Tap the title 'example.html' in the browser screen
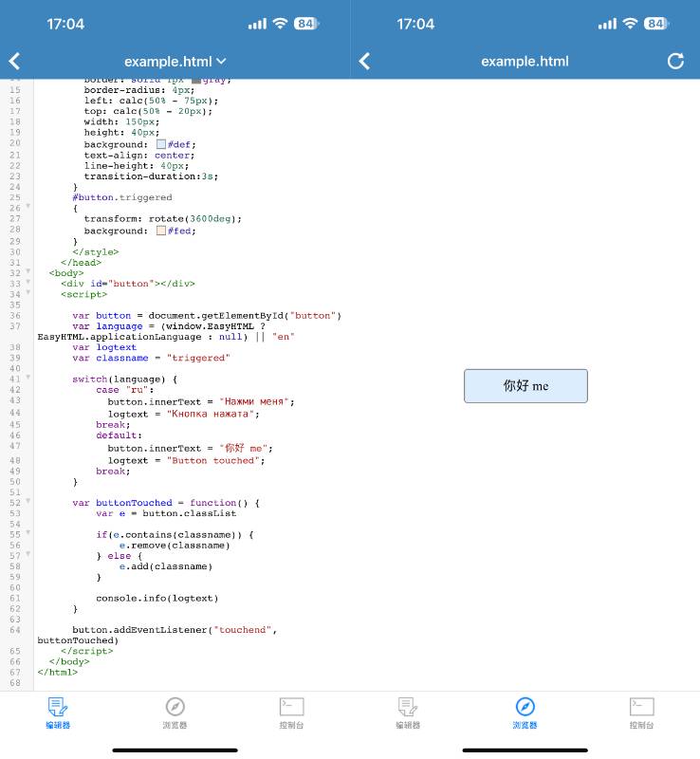Image resolution: width=700 pixels, height=759 pixels. (x=525, y=62)
